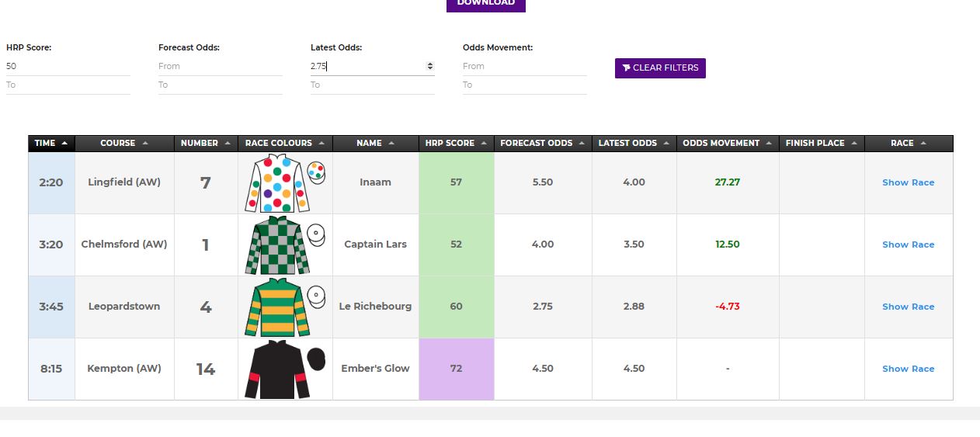The width and height of the screenshot is (980, 437).
Task: Select the purple HRP score 72 cell
Action: [x=456, y=369]
